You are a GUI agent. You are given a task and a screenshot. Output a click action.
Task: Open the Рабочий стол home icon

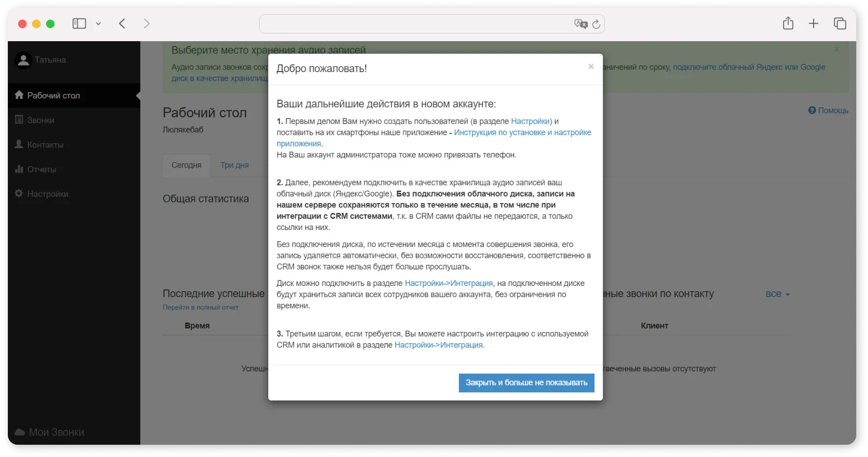(19, 95)
